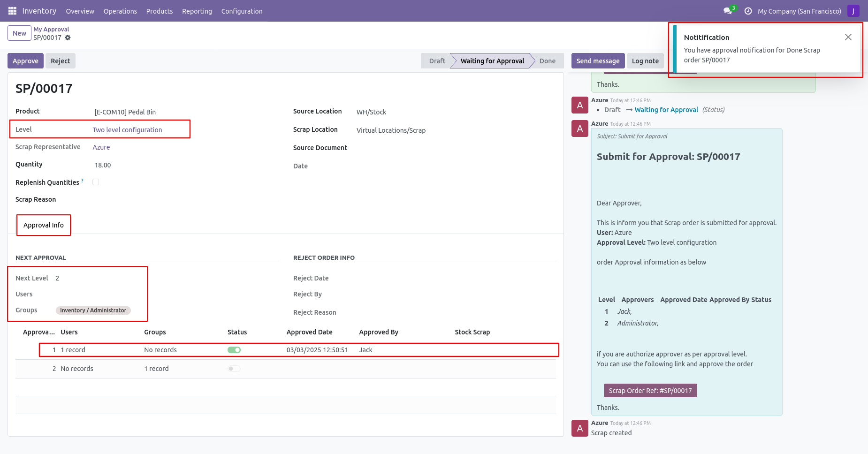Open the Operations menu
Viewport: 868px width, 454px height.
(120, 11)
